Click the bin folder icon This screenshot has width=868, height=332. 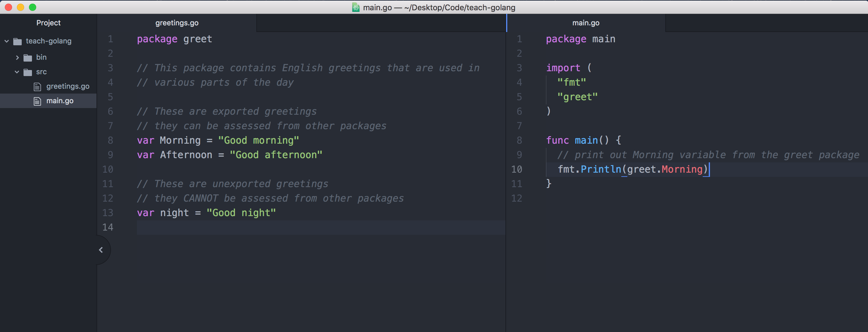pos(28,57)
